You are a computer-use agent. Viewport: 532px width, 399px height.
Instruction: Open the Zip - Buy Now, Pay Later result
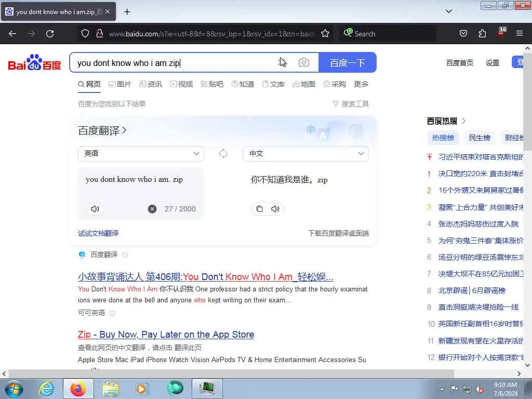click(x=166, y=335)
